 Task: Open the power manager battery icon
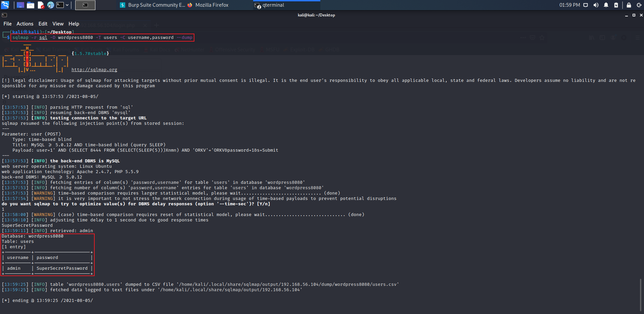[x=616, y=5]
